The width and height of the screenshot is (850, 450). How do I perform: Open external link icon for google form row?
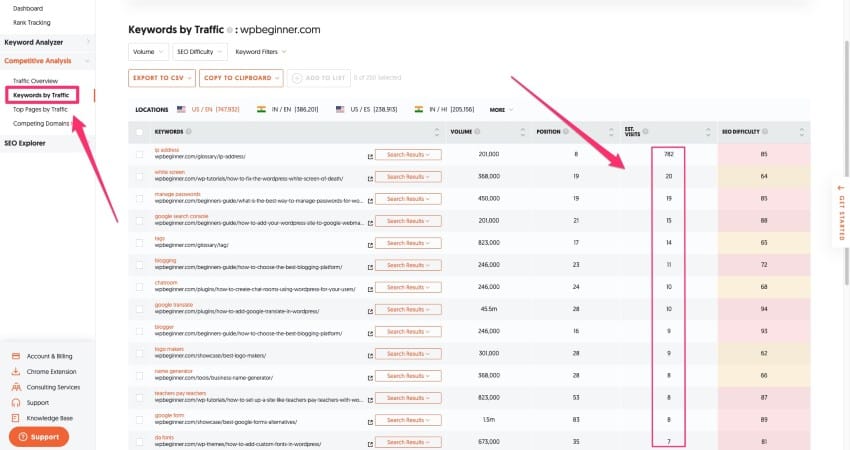coord(370,422)
